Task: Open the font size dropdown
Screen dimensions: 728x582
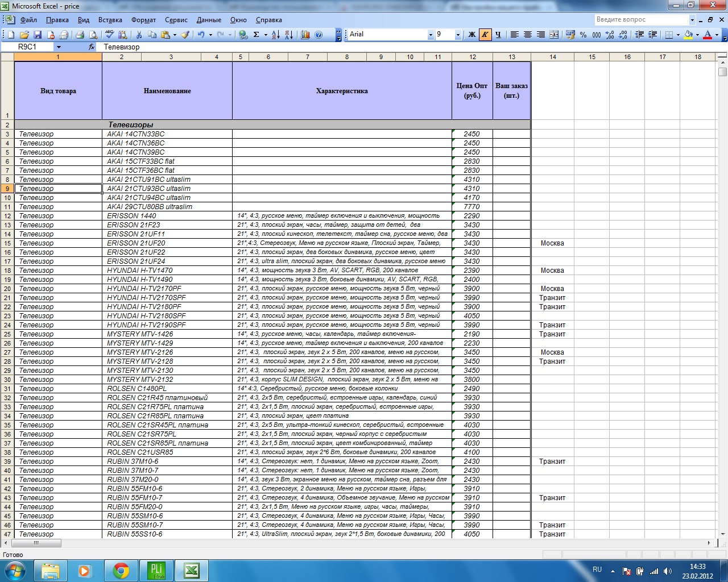Action: (458, 35)
